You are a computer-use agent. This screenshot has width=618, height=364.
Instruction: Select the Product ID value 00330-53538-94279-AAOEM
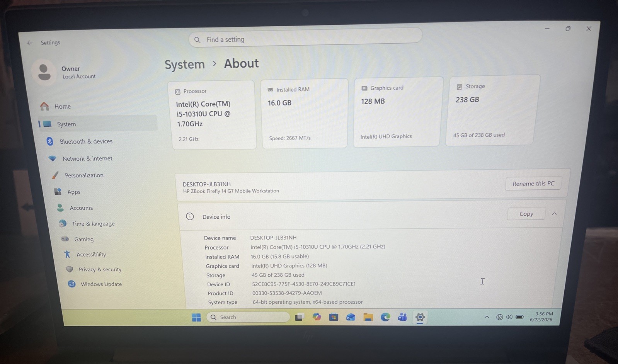pos(287,293)
